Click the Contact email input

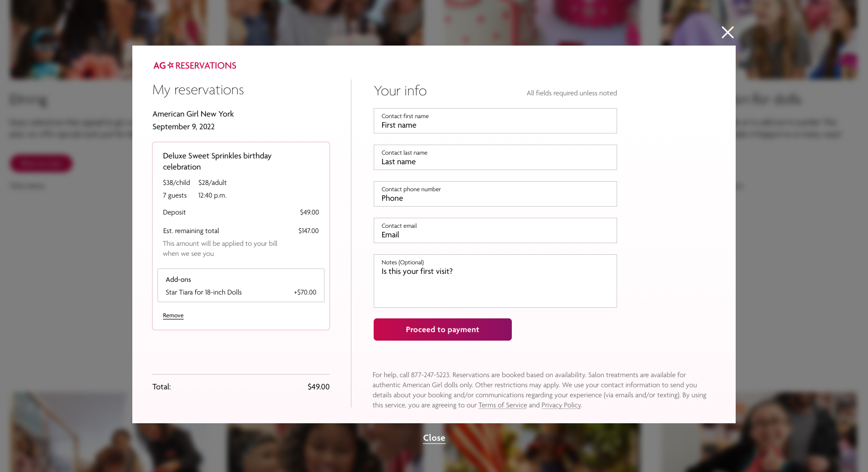click(495, 231)
